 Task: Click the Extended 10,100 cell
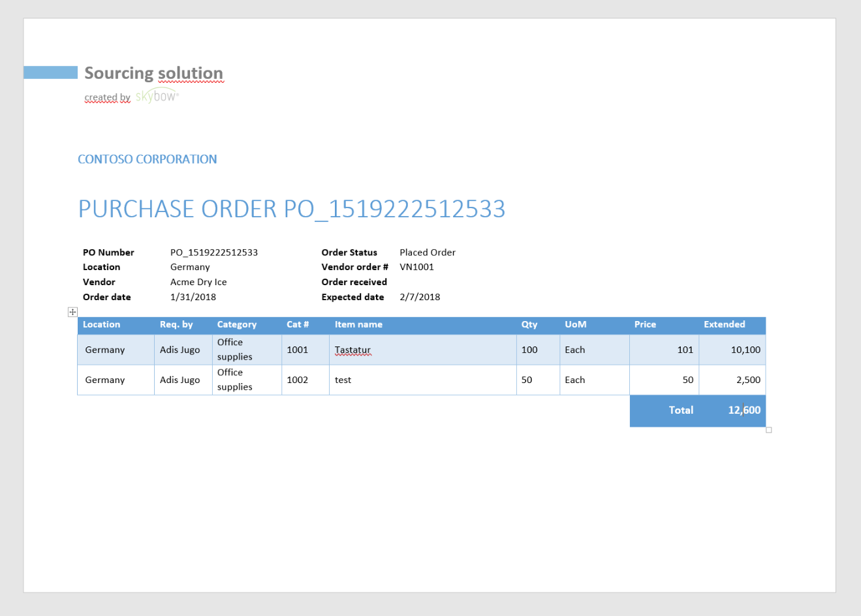[x=745, y=350]
